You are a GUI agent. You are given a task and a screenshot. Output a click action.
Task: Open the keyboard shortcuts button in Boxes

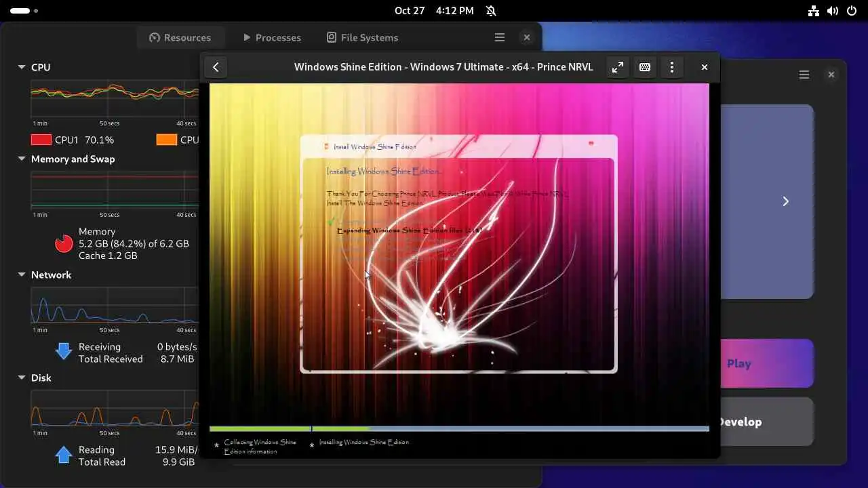point(645,67)
